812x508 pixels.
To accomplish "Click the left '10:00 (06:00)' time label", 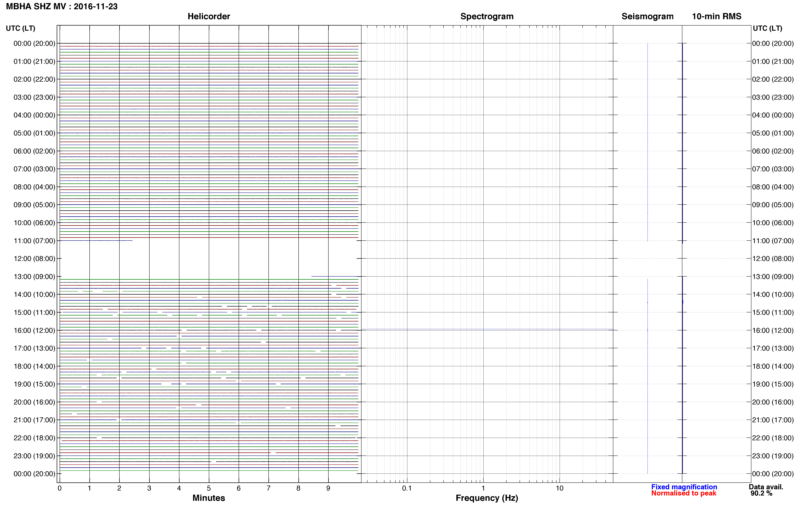I will click(34, 223).
